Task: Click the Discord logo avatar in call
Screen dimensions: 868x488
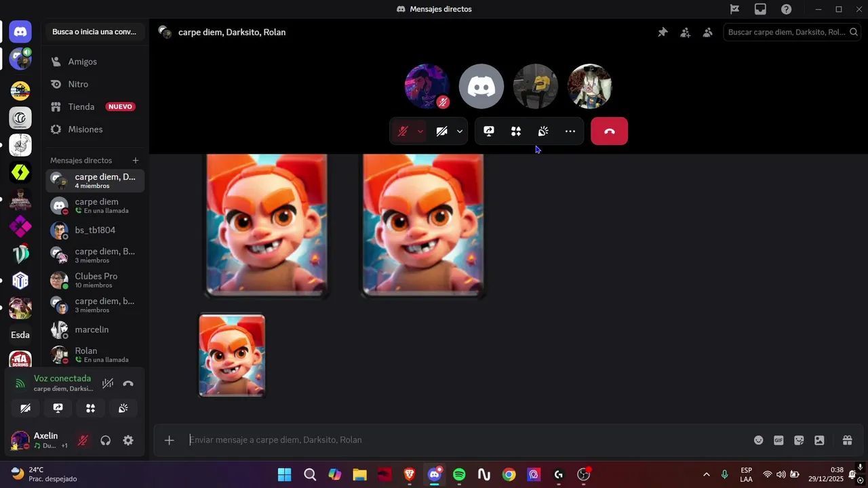Action: (x=481, y=86)
